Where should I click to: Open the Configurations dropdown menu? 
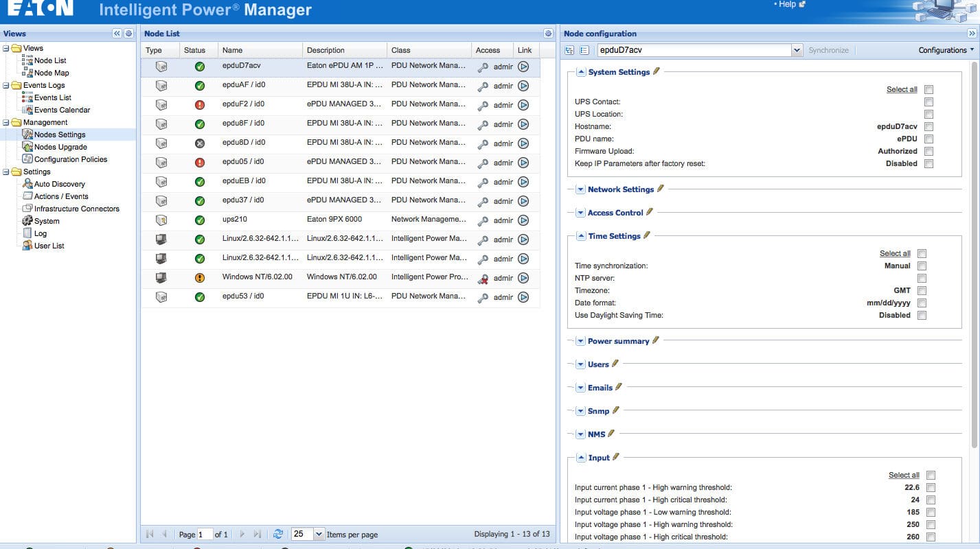click(x=946, y=50)
